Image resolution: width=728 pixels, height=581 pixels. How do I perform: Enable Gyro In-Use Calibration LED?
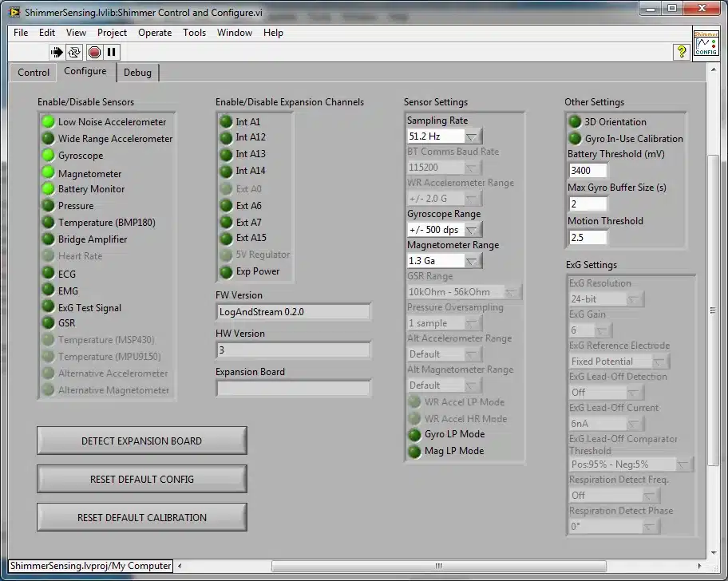(575, 139)
